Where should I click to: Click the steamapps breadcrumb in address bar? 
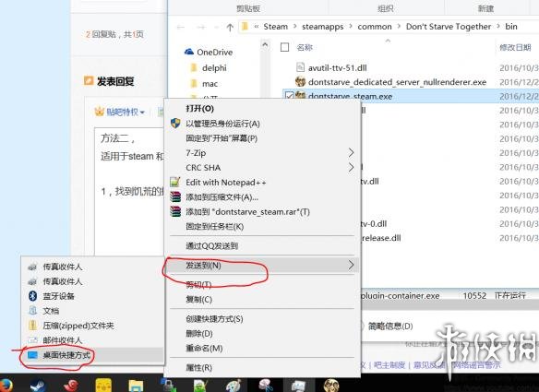coord(322,27)
